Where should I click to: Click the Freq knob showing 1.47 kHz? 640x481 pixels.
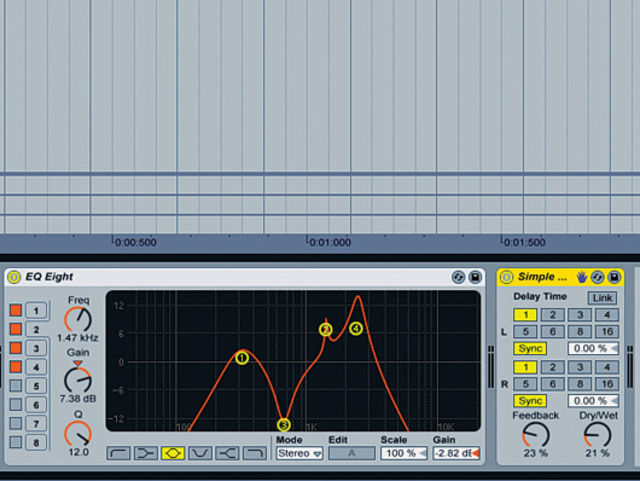(x=78, y=320)
